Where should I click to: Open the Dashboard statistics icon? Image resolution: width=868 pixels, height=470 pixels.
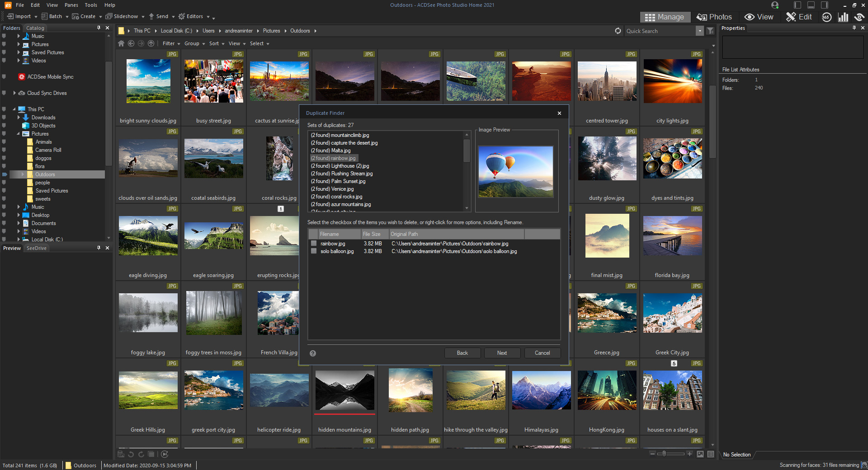pyautogui.click(x=843, y=17)
